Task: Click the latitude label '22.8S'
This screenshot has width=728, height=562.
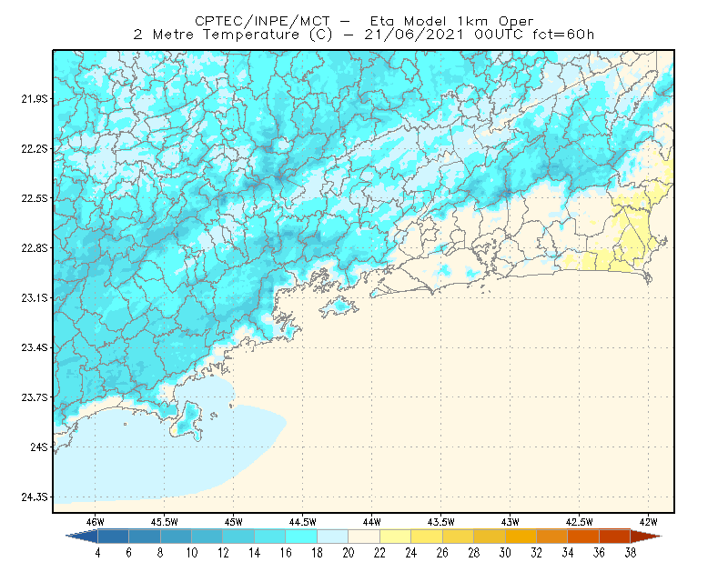Action: (34, 248)
